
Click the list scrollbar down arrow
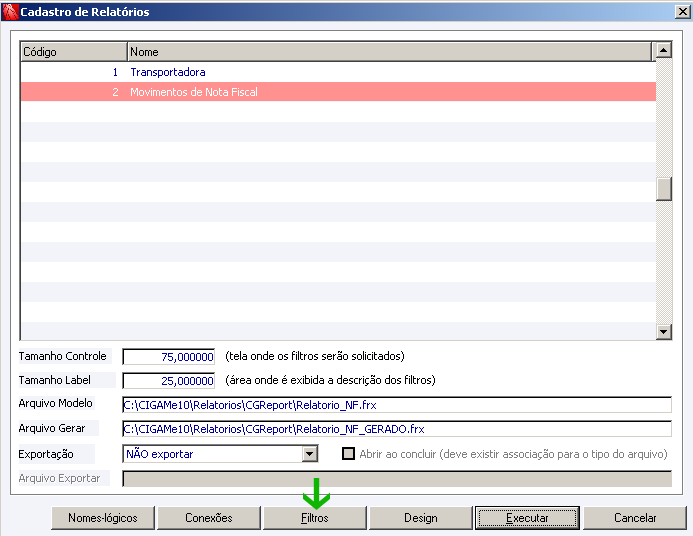pos(663,331)
